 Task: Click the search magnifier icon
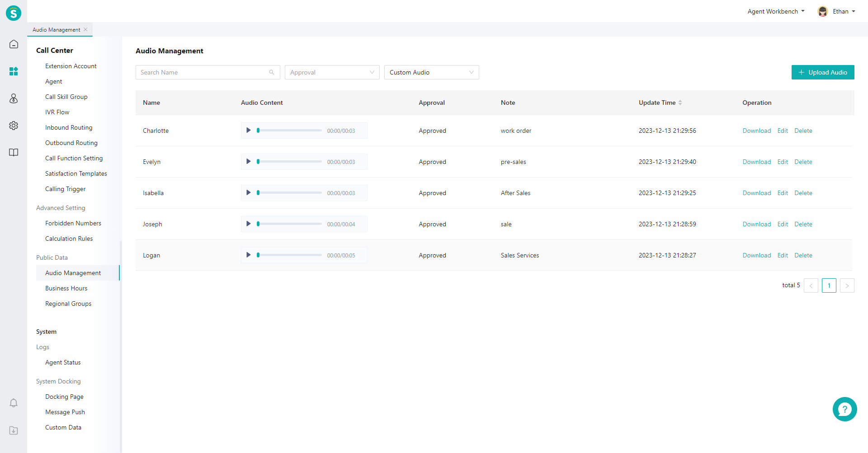tap(272, 72)
